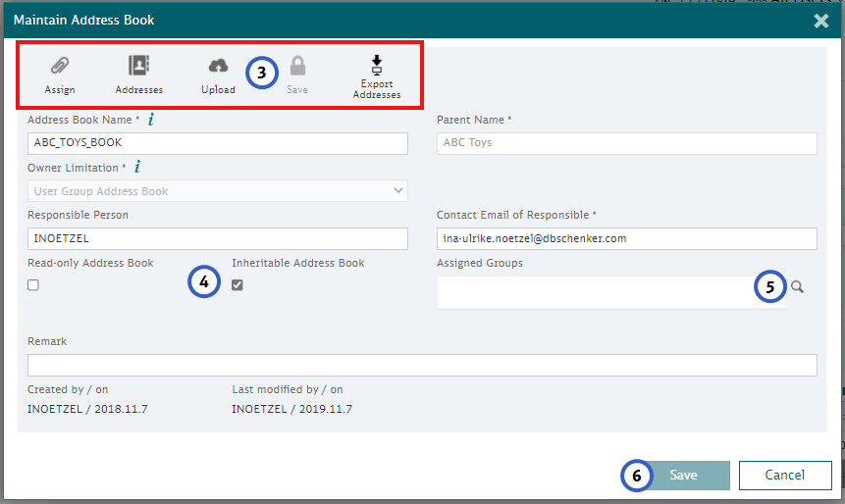Tick the Read-only Address Book checkbox
845x504 pixels.
33,284
